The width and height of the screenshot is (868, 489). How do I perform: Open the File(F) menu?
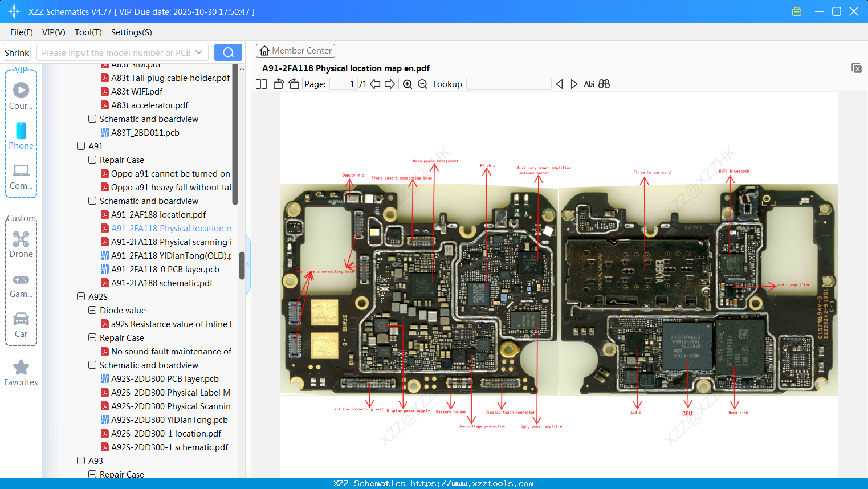(22, 32)
